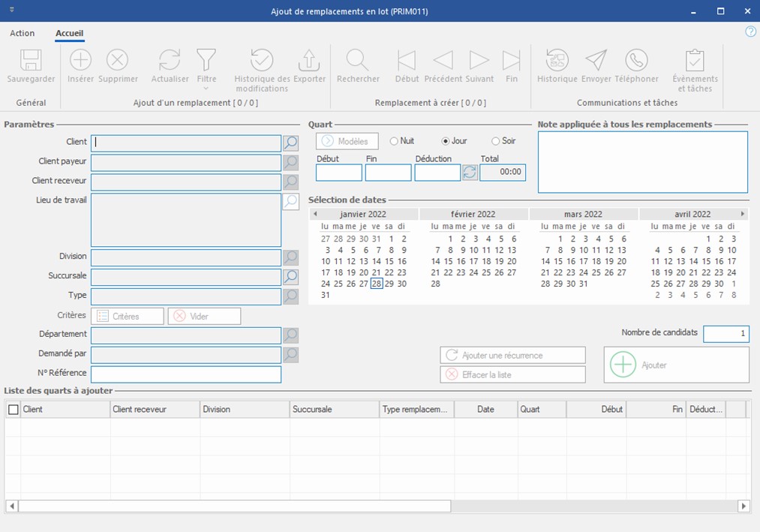760x532 pixels.
Task: Check the select-all checkbox in list header
Action: coord(13,410)
